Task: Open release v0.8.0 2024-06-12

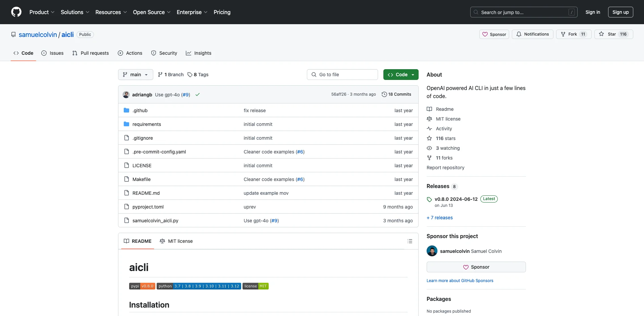Action: [456, 199]
